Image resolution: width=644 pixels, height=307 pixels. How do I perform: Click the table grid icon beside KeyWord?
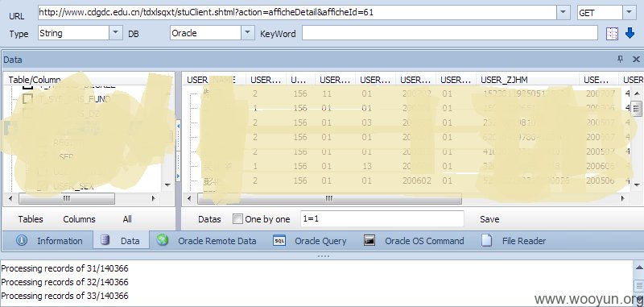tap(612, 33)
